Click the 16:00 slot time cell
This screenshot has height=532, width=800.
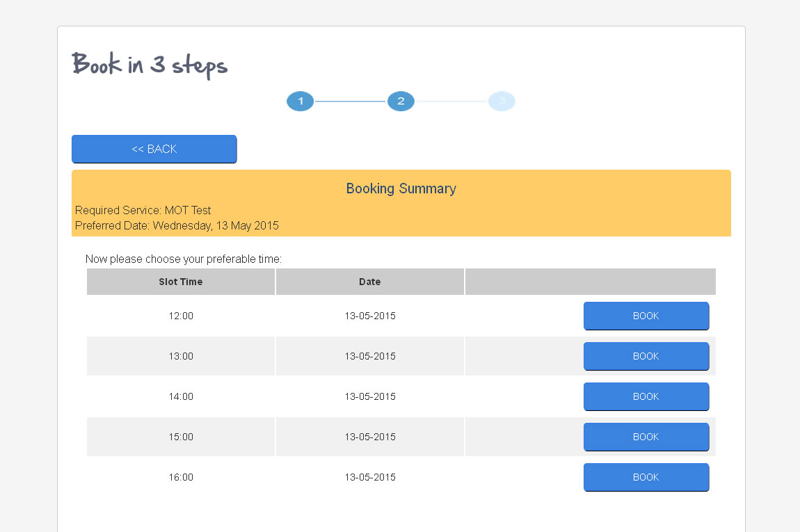(x=181, y=477)
